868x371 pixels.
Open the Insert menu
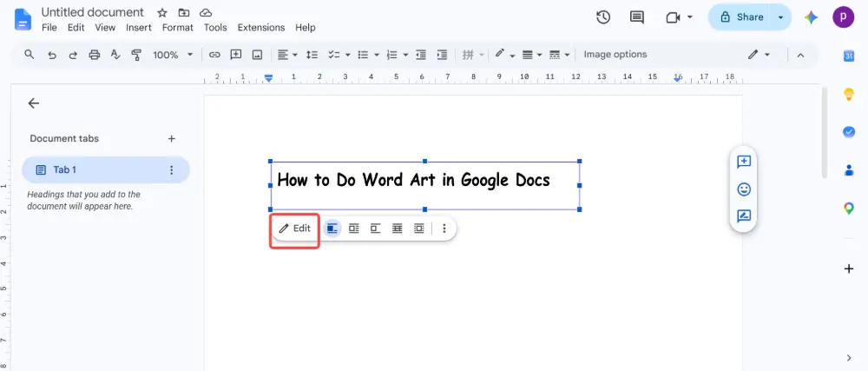tap(138, 28)
